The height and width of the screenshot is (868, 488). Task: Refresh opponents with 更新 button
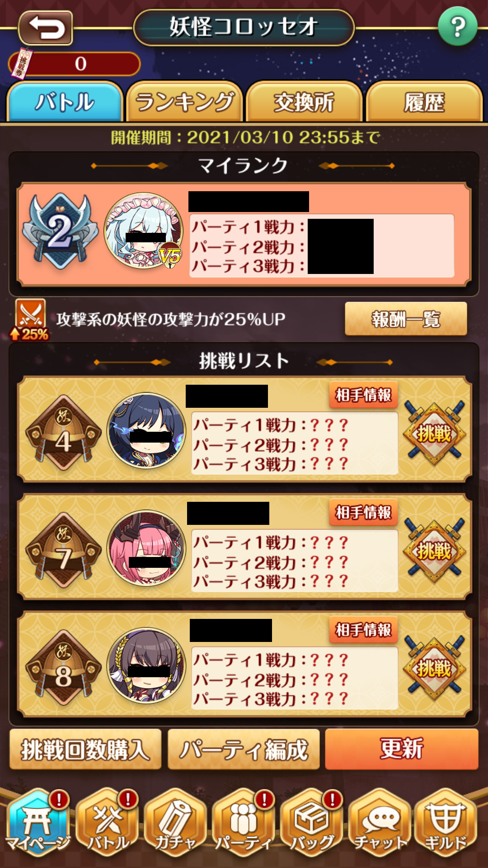(402, 749)
